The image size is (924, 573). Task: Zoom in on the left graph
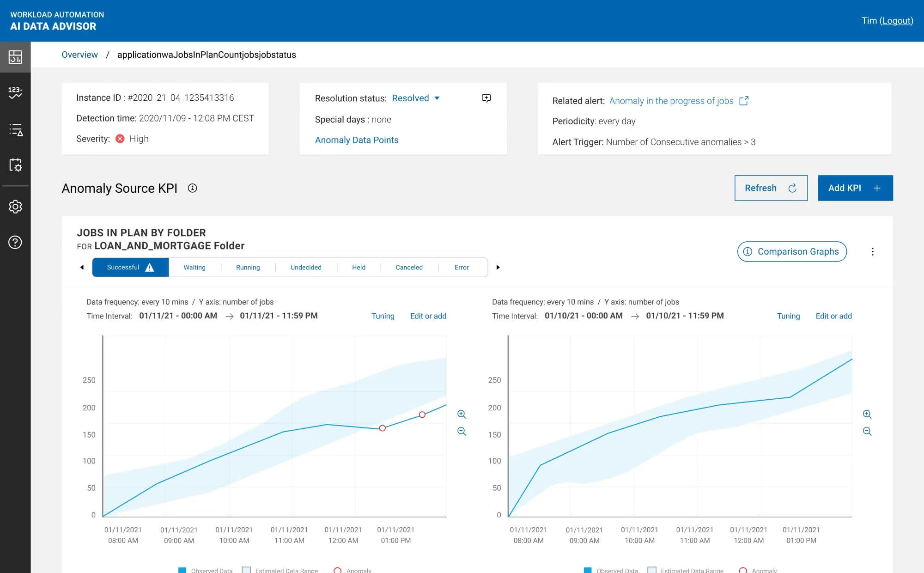[x=462, y=414]
